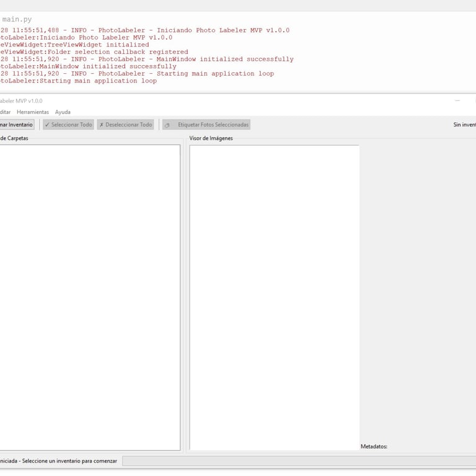476x476 pixels.
Task: Open the Herramientas menu
Action: pos(33,112)
